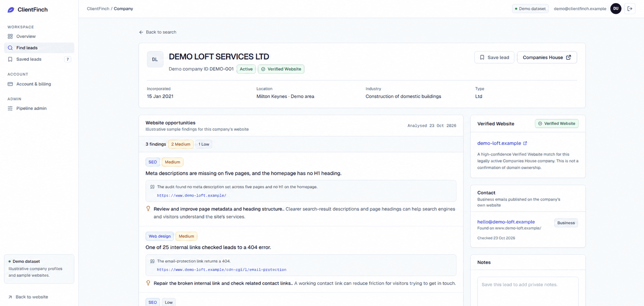The height and width of the screenshot is (306, 644).
Task: Click the Saved leads count badge 7
Action: [68, 59]
